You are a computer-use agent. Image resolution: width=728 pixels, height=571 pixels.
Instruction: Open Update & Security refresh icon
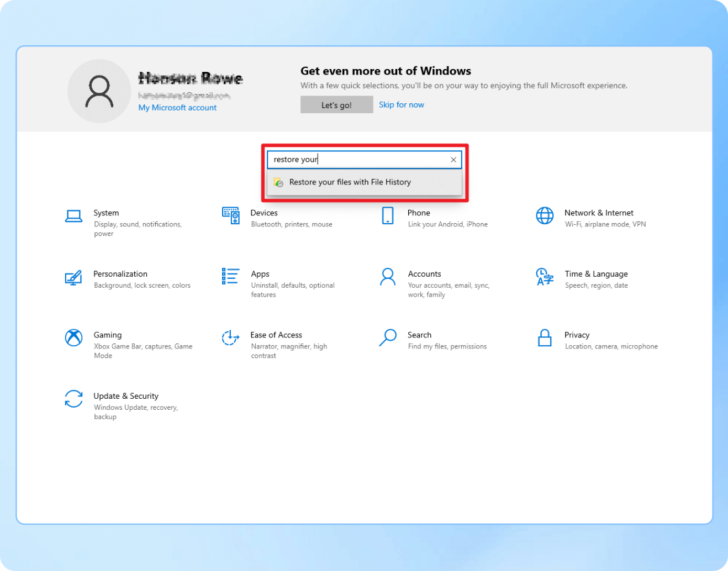point(73,399)
